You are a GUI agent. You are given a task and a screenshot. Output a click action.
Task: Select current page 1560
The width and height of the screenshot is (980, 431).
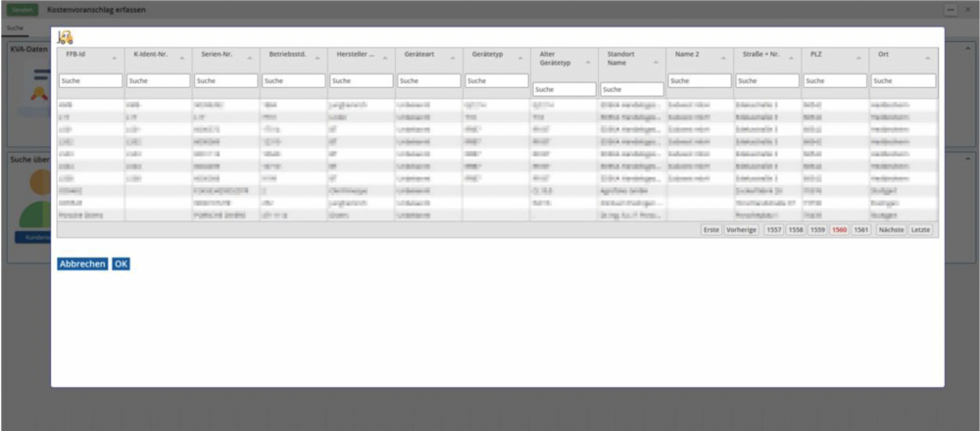coord(840,230)
